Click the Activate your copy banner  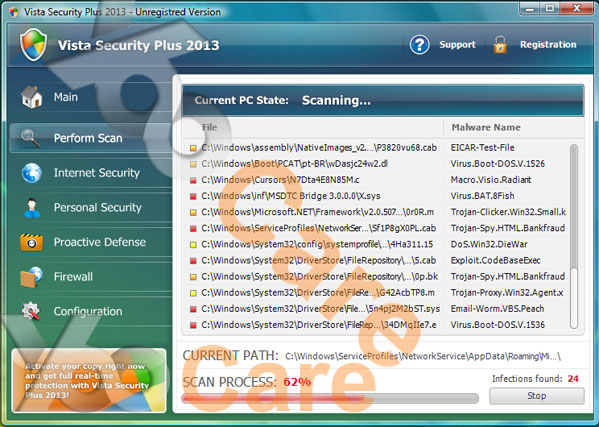pyautogui.click(x=89, y=380)
